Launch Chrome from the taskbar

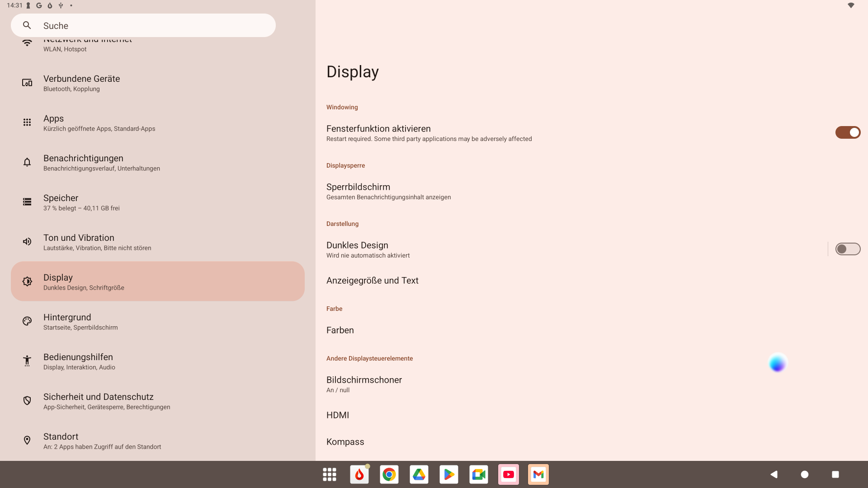coord(389,474)
